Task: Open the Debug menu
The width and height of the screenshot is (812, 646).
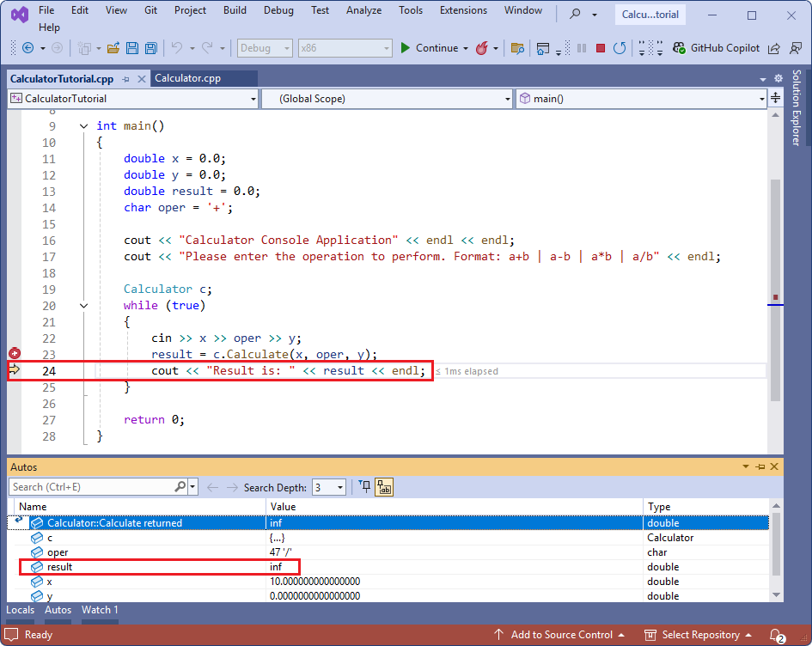Action: point(278,10)
